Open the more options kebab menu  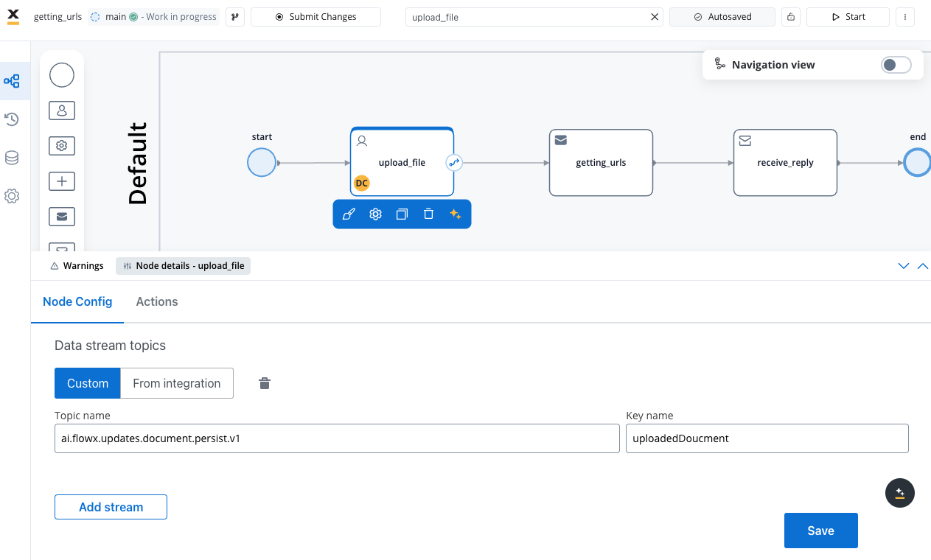[904, 17]
